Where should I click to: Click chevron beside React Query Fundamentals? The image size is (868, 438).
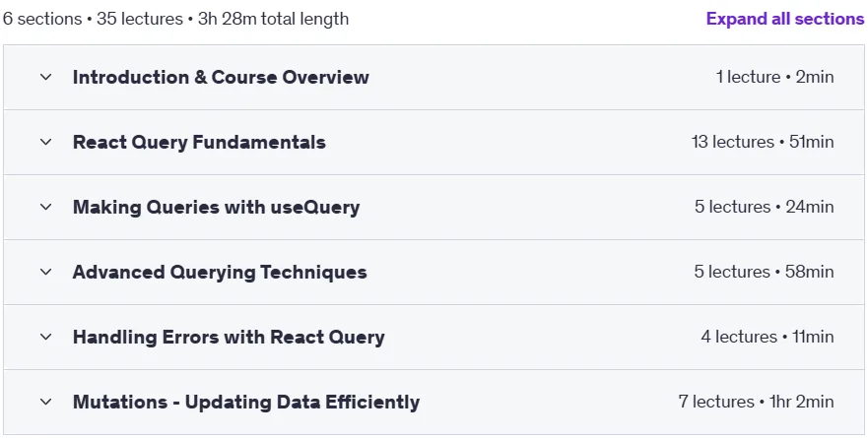point(46,142)
